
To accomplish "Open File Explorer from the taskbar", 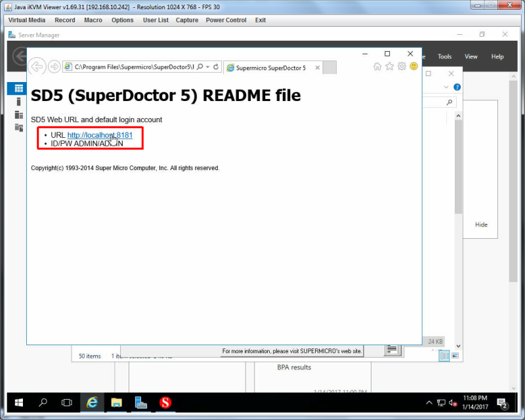I will click(117, 402).
